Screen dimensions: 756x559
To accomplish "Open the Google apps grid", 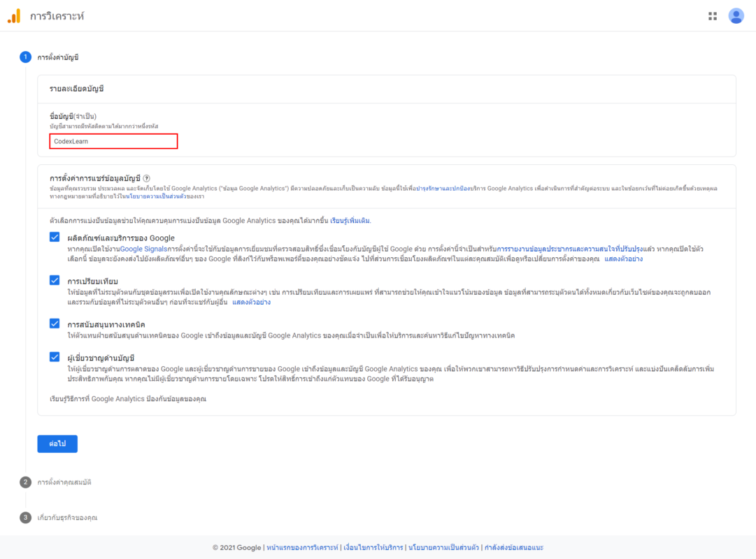I will click(x=713, y=16).
